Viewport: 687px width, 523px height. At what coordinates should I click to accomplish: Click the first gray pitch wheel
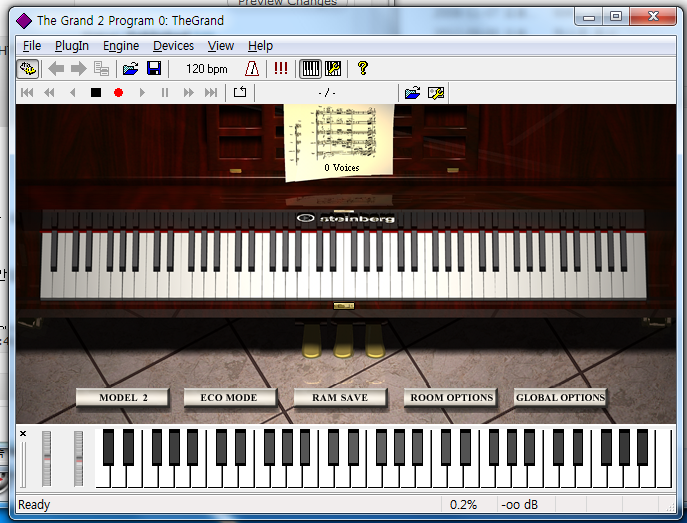tap(46, 459)
